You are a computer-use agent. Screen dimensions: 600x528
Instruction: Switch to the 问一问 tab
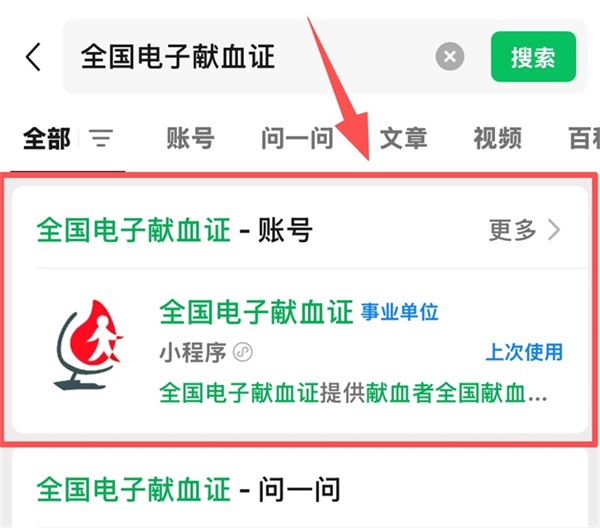pyautogui.click(x=297, y=138)
